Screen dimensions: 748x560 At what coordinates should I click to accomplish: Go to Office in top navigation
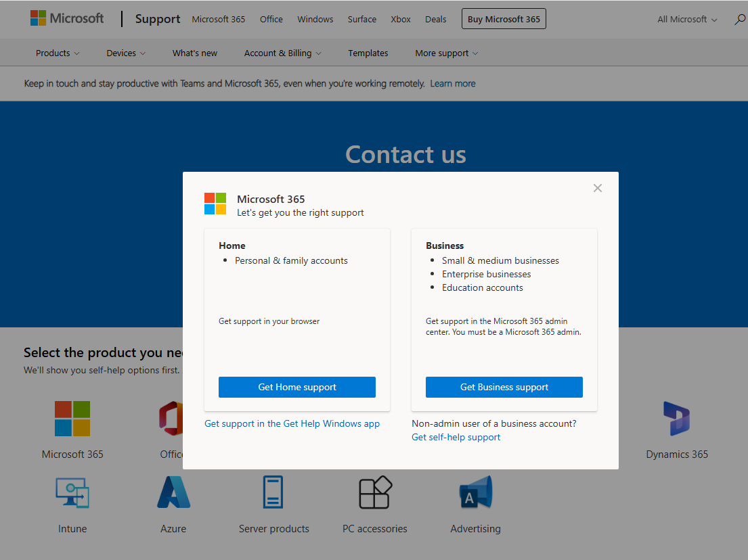(271, 19)
